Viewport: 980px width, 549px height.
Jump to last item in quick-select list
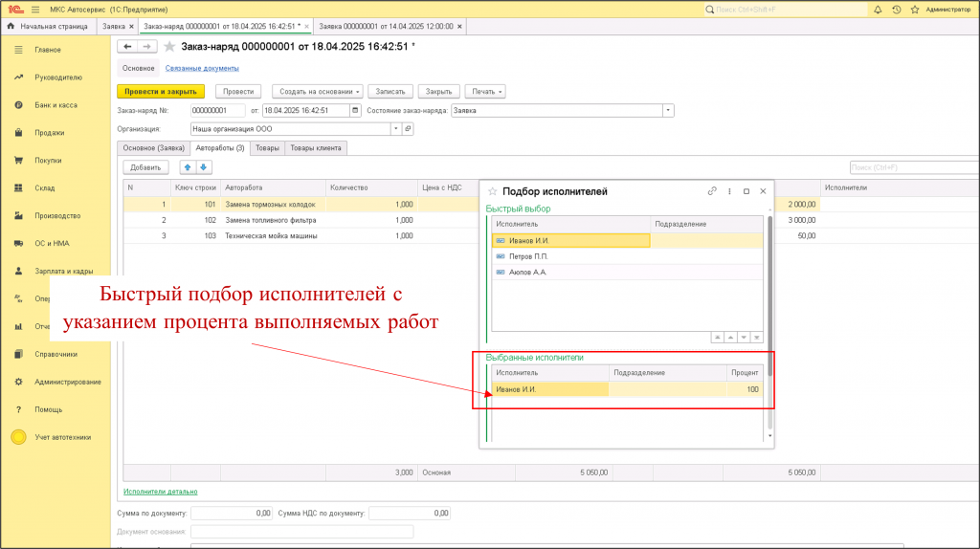(757, 338)
